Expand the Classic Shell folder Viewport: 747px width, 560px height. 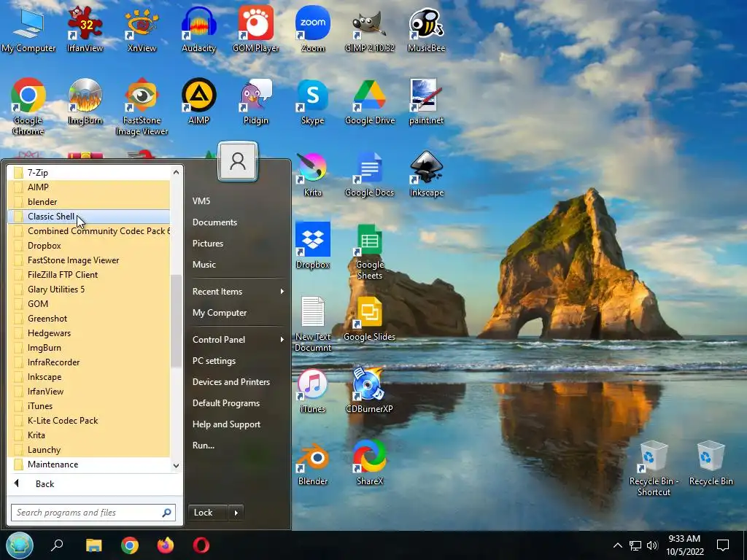click(89, 216)
